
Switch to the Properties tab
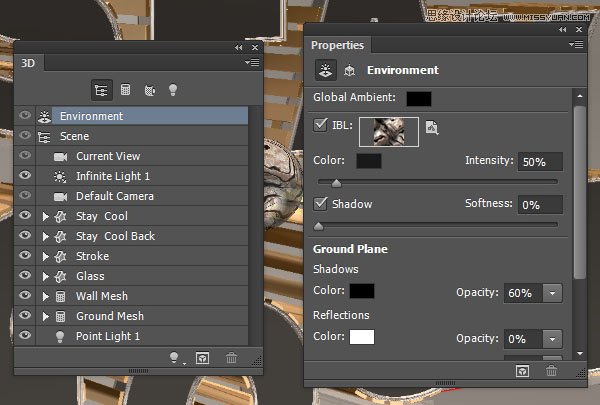tap(338, 45)
